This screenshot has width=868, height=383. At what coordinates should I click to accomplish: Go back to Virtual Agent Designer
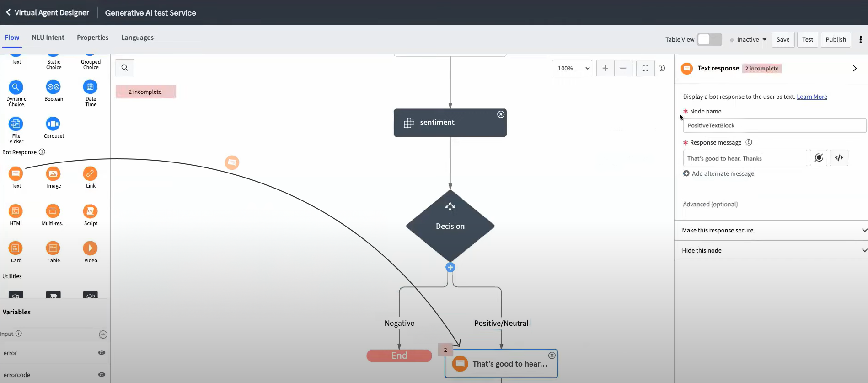coord(47,12)
